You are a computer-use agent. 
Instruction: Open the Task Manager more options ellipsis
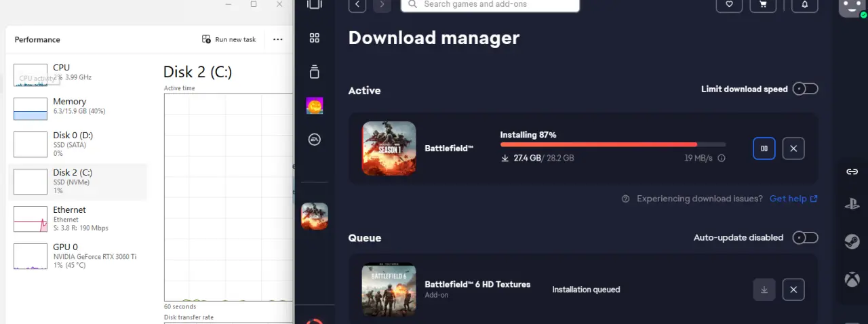point(278,39)
